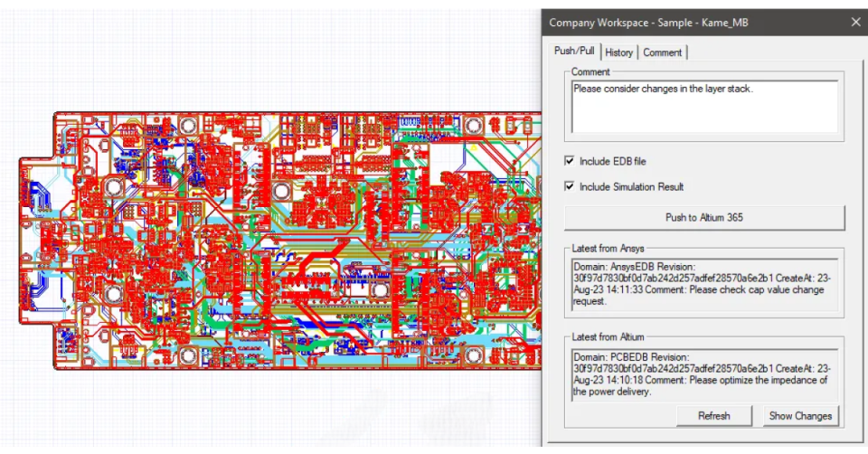Screen dimensions: 868x454
Task: Click the 'Include EDB file' label
Action: [613, 161]
